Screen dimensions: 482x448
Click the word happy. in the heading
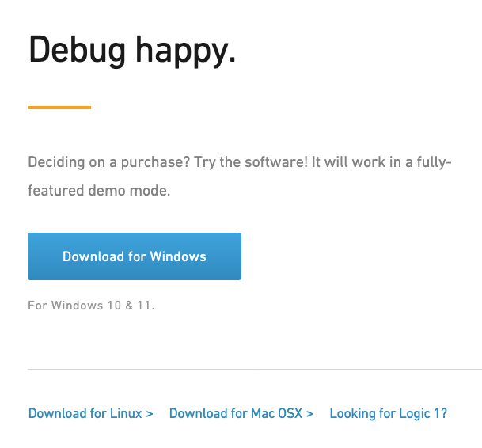coord(186,52)
